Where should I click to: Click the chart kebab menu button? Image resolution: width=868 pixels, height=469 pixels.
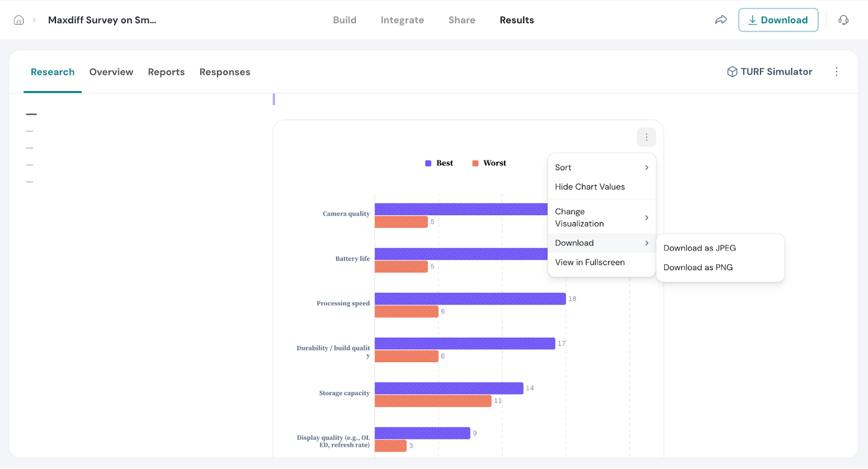click(x=646, y=137)
